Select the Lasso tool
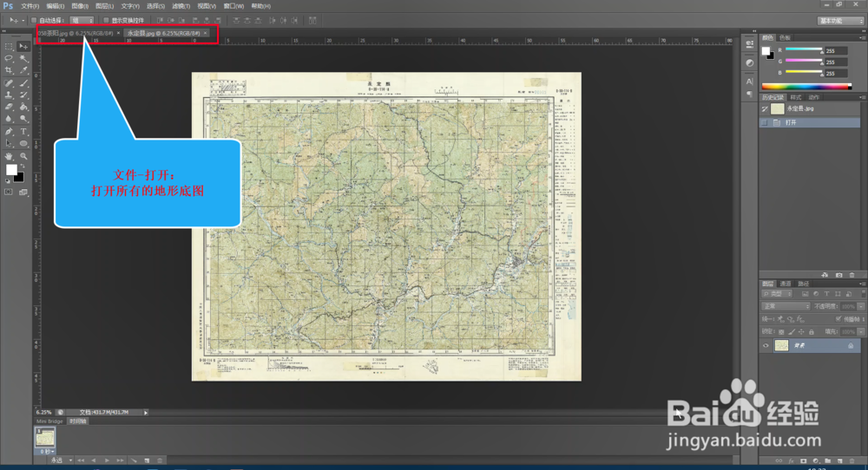The width and height of the screenshot is (868, 470). click(x=9, y=58)
